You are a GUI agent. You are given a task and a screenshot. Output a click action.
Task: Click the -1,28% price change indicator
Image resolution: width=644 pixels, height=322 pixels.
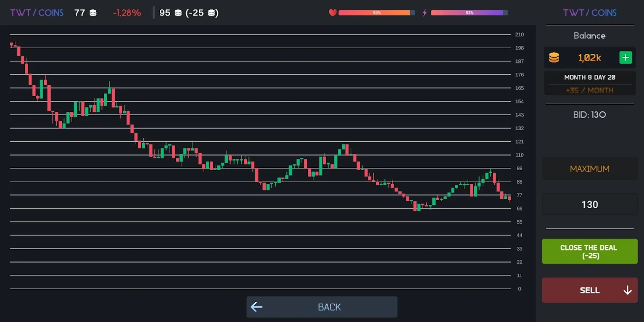click(x=127, y=13)
